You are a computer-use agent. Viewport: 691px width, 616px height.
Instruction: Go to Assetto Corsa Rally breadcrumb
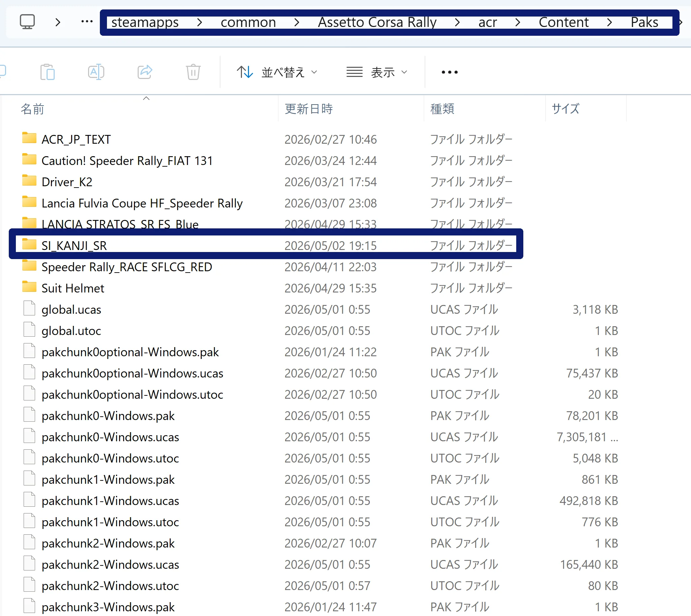click(377, 22)
